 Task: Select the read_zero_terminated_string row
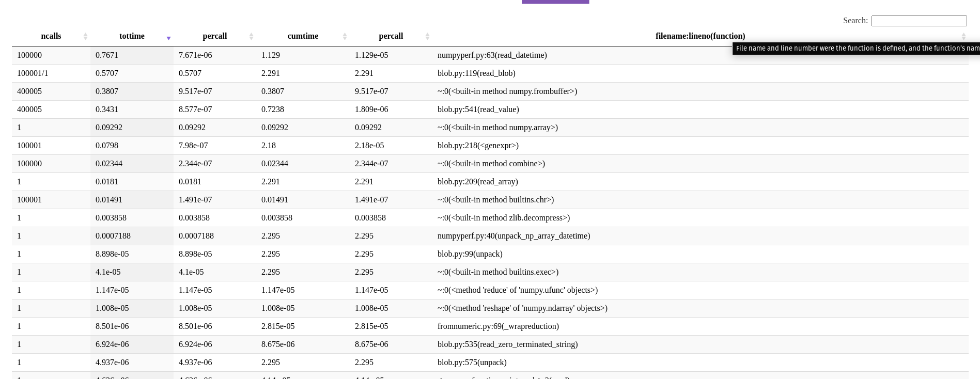(x=490, y=344)
